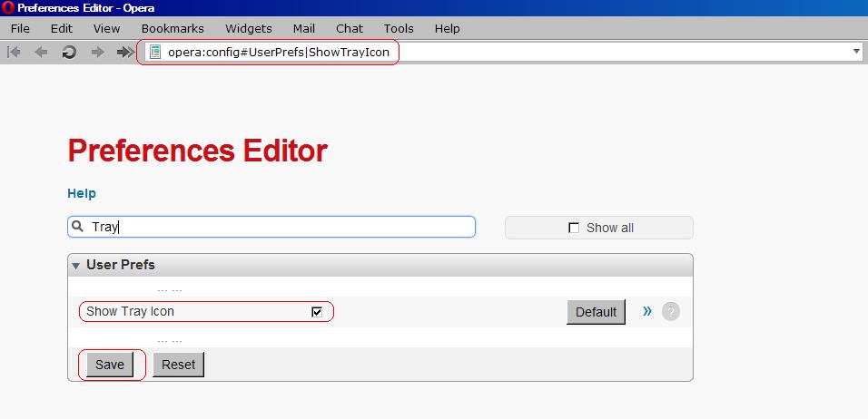The height and width of the screenshot is (419, 868).
Task: Go back with the Back arrow
Action: (41, 53)
